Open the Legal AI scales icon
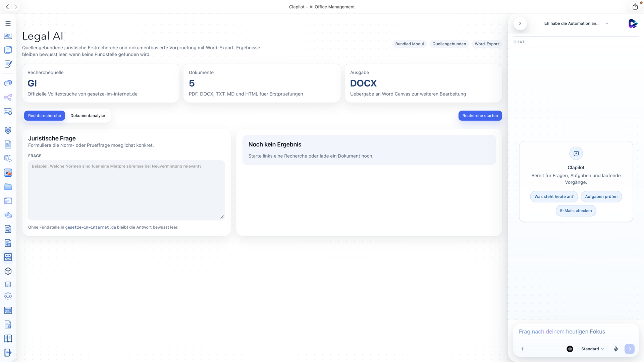Viewport: 644px width, 362px height. coord(8,257)
